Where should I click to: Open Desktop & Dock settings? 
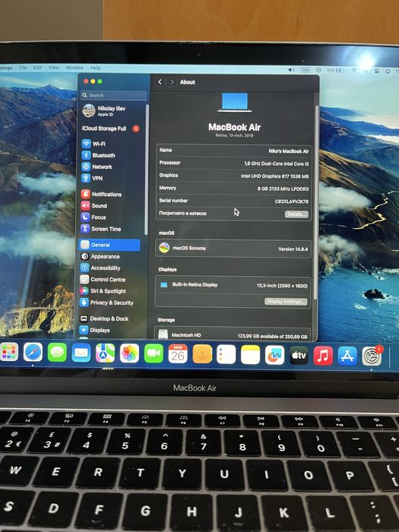point(104,318)
